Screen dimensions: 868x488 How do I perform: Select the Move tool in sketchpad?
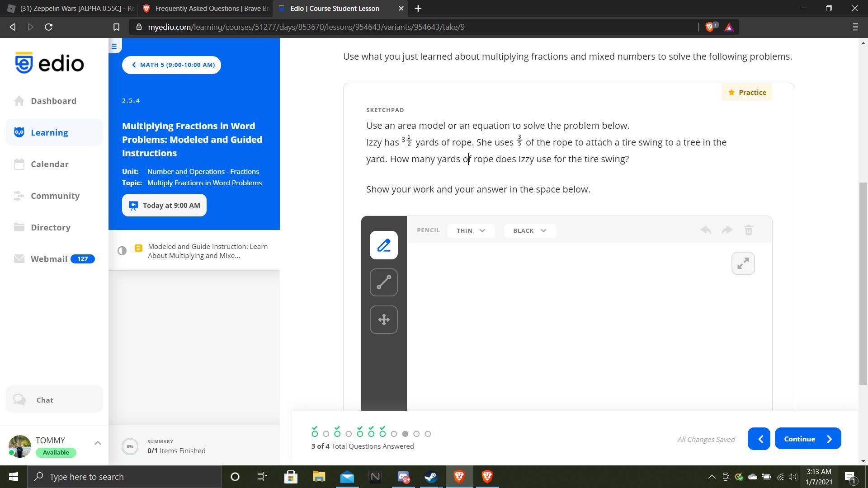[x=383, y=320]
